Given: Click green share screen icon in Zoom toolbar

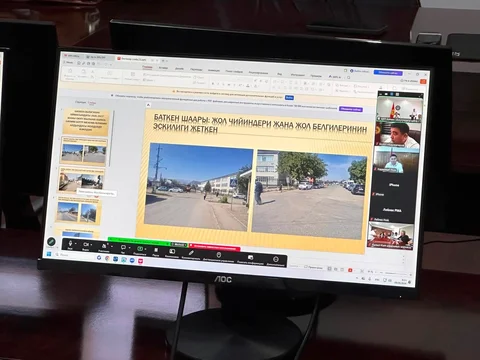Looking at the screenshot, I should point(140,249).
